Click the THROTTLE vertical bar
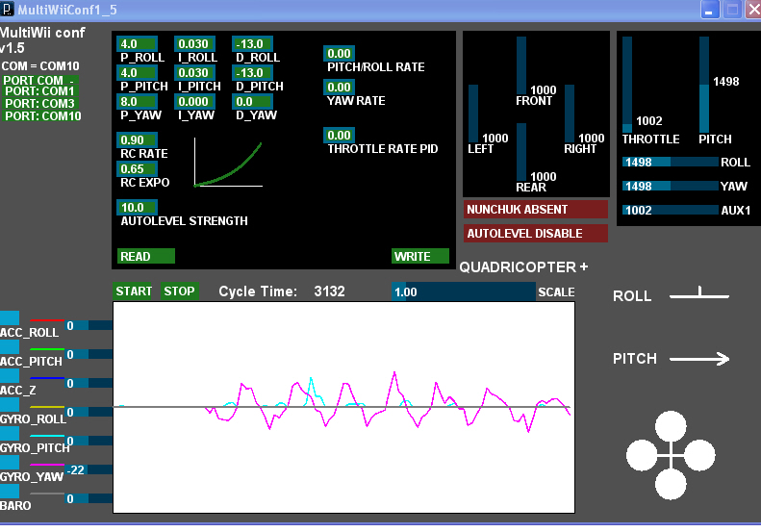This screenshot has height=532, width=761. coord(627,85)
